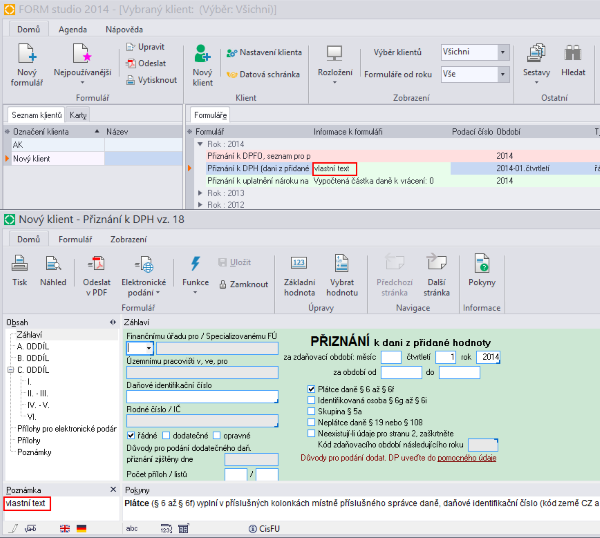The image size is (600, 538).
Task: Check Neplátce daně § 19 nebo § 108
Action: point(311,422)
